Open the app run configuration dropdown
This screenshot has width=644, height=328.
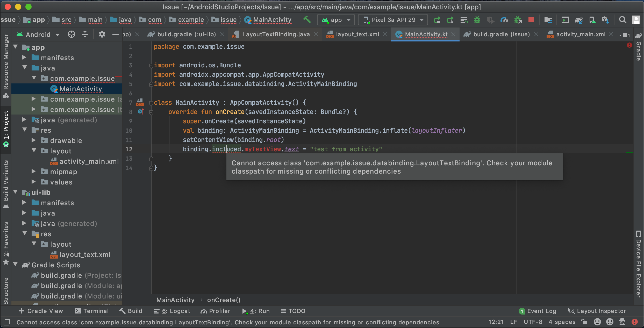(336, 20)
